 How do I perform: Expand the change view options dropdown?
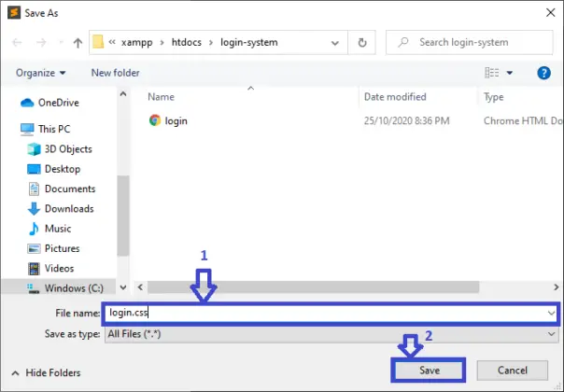tap(512, 73)
